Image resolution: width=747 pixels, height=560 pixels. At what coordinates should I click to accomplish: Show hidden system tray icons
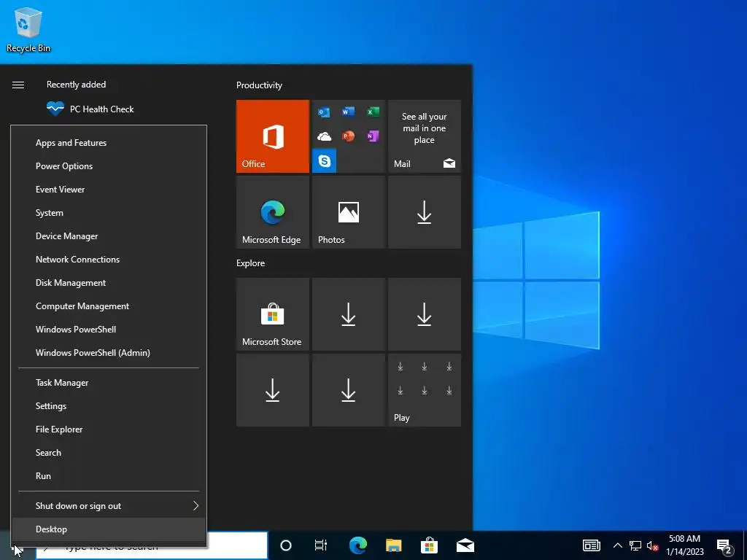coord(617,545)
